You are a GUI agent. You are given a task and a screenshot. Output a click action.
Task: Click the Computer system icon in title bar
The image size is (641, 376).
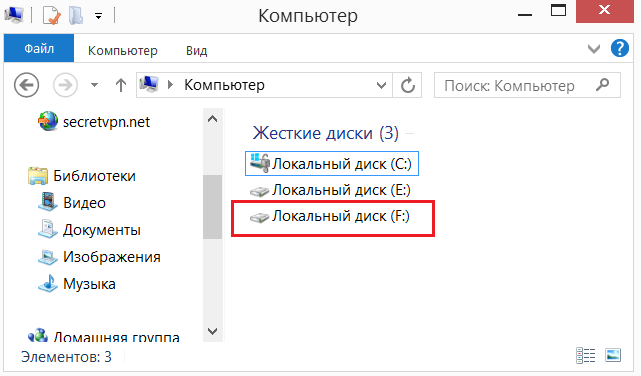(x=14, y=16)
